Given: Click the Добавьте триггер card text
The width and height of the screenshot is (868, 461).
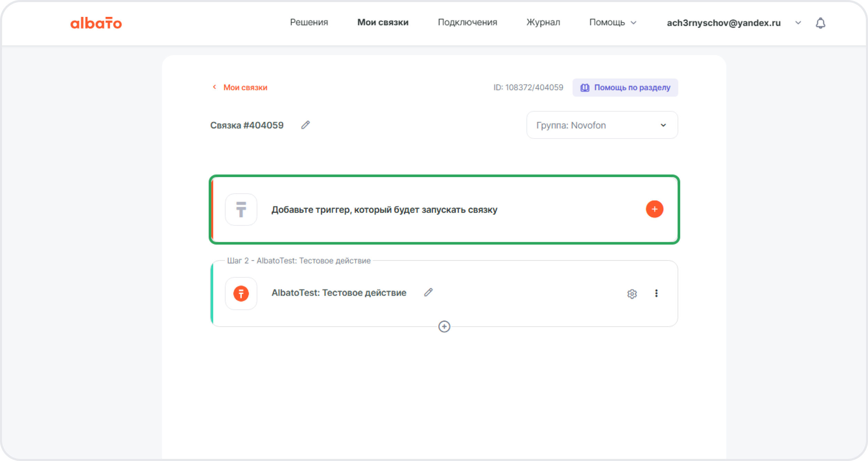Looking at the screenshot, I should [384, 209].
